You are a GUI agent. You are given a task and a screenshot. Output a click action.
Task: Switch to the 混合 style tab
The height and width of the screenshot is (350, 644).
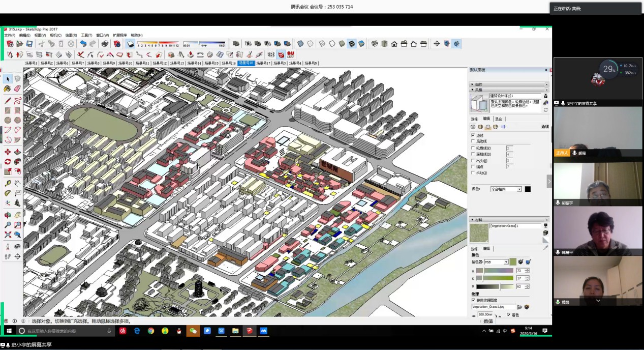click(499, 119)
